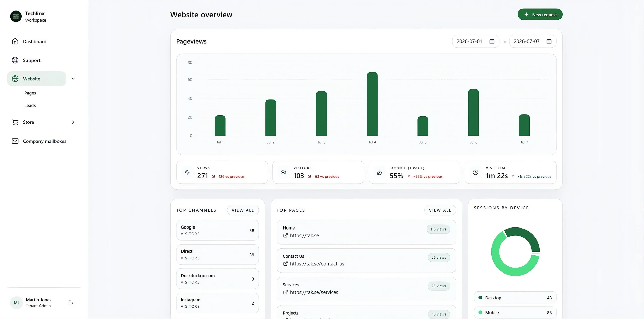Click the Jul 6 pageviews bar
Screen dimensions: 644x319
473,113
